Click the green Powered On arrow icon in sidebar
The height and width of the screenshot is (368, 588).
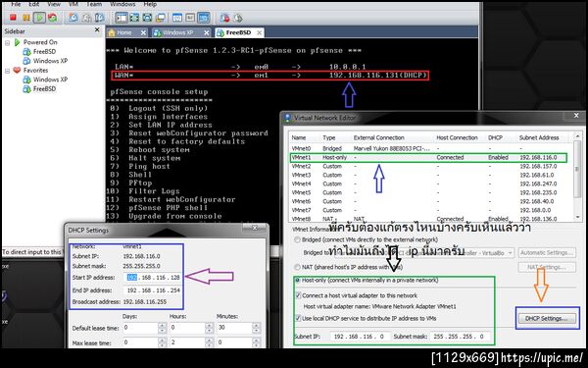click(x=17, y=42)
